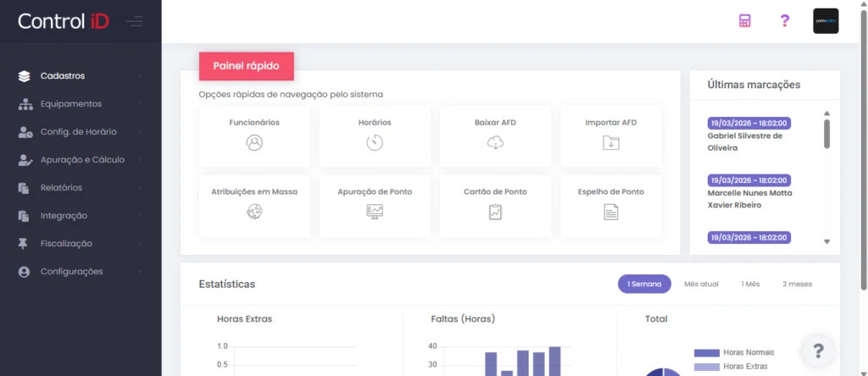
Task: Expand Fiscalização menu chevron
Action: tap(141, 244)
